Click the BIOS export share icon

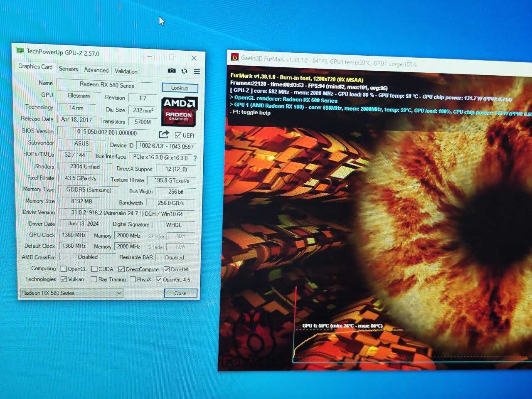(164, 134)
